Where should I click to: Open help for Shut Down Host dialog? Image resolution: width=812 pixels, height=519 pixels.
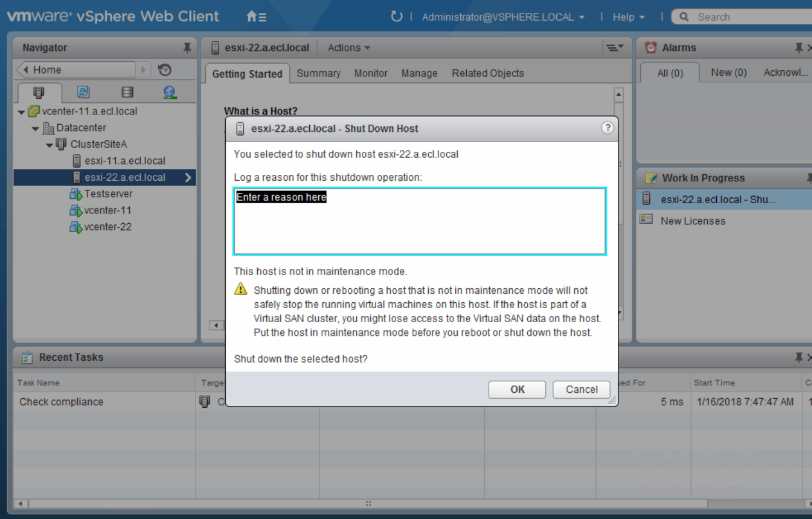(x=607, y=127)
